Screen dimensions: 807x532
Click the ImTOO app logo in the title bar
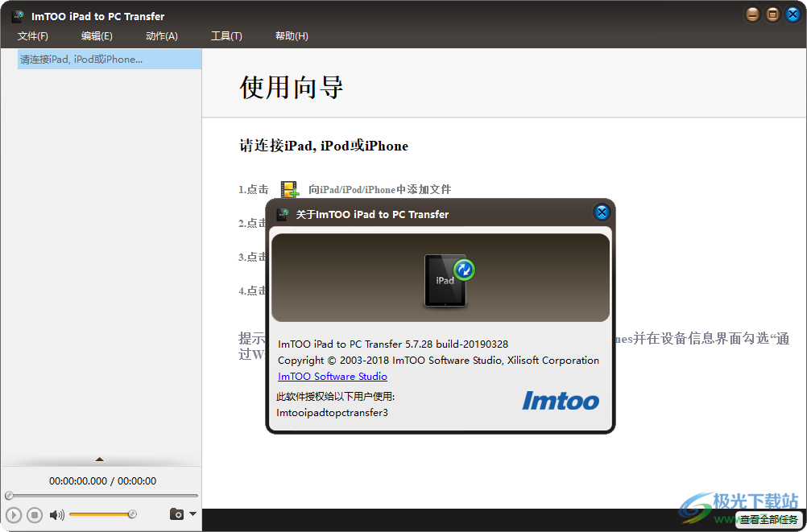click(x=18, y=14)
